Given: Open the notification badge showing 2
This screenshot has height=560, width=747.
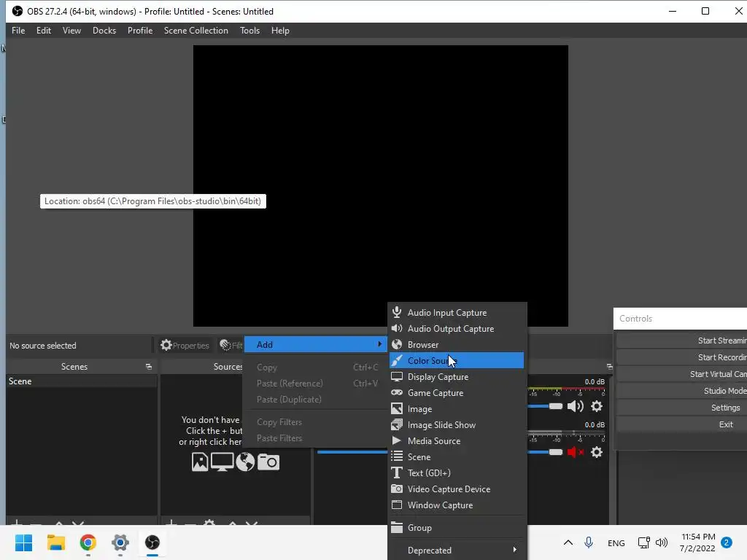Looking at the screenshot, I should pyautogui.click(x=727, y=542).
